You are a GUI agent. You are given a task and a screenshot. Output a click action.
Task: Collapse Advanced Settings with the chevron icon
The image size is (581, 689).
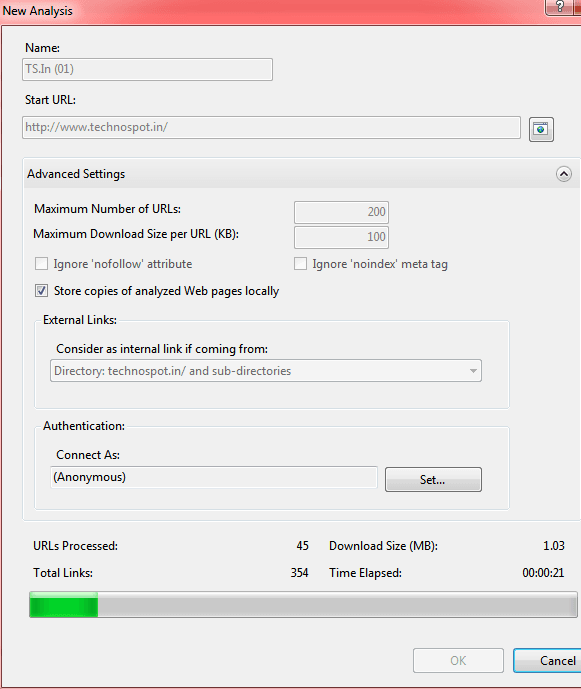(564, 174)
